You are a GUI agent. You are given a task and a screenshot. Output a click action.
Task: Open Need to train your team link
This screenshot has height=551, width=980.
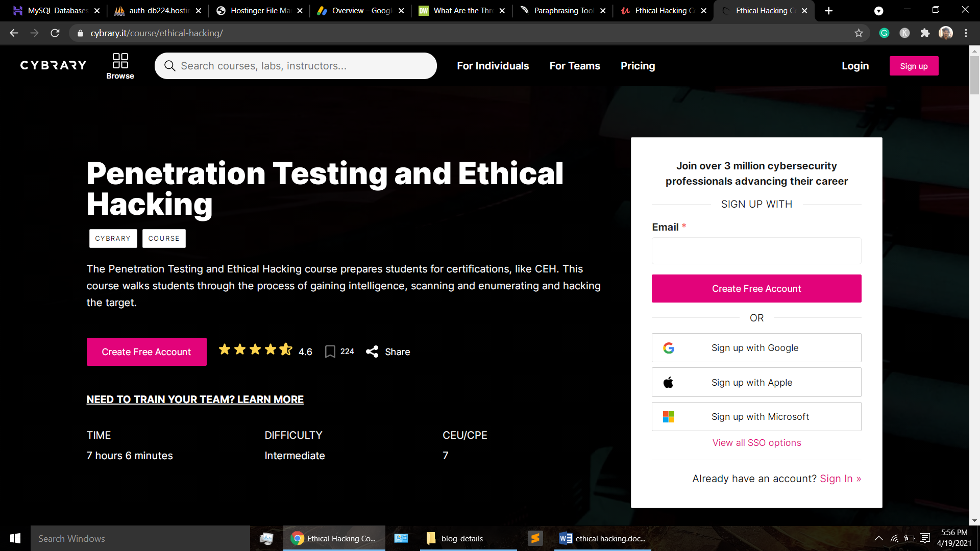tap(195, 399)
